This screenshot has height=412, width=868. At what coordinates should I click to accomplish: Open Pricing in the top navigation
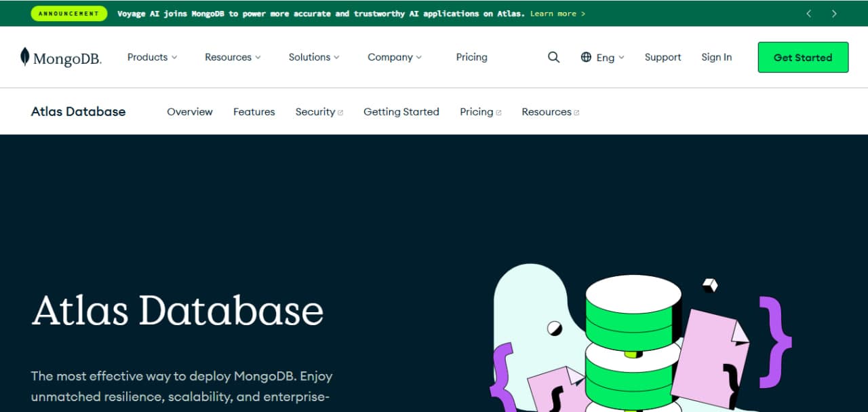[x=472, y=57]
